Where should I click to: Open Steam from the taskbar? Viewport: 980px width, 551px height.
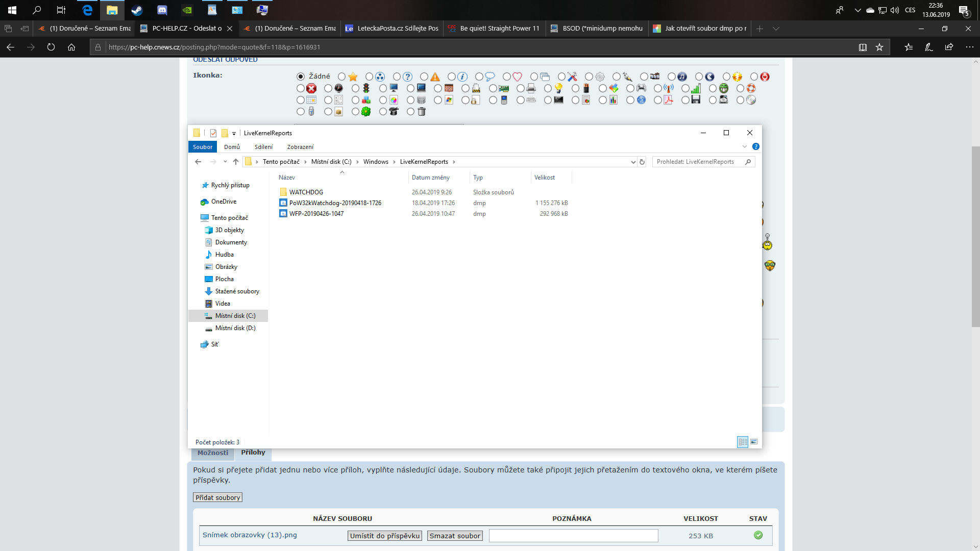pos(137,10)
